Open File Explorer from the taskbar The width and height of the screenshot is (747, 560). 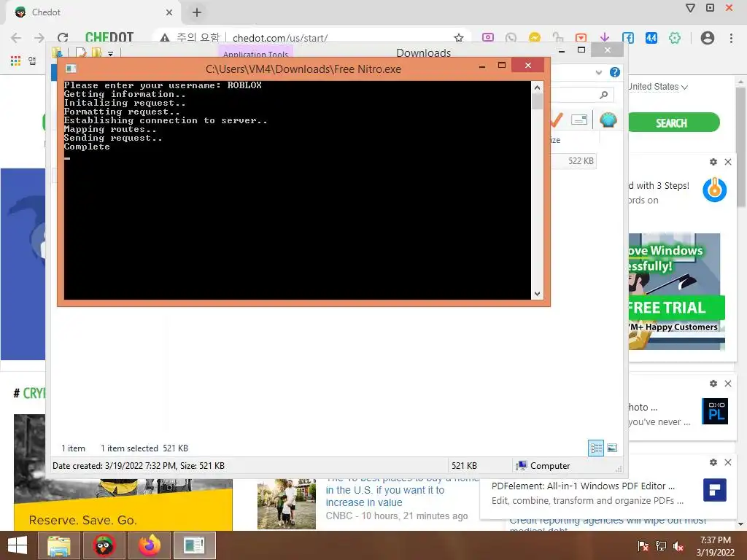(59, 545)
